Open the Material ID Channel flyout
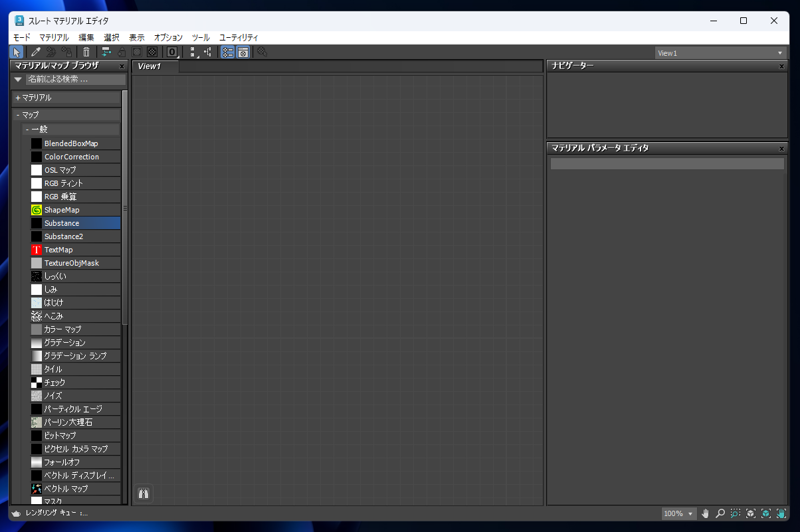Viewport: 800px width, 532px height. point(172,52)
